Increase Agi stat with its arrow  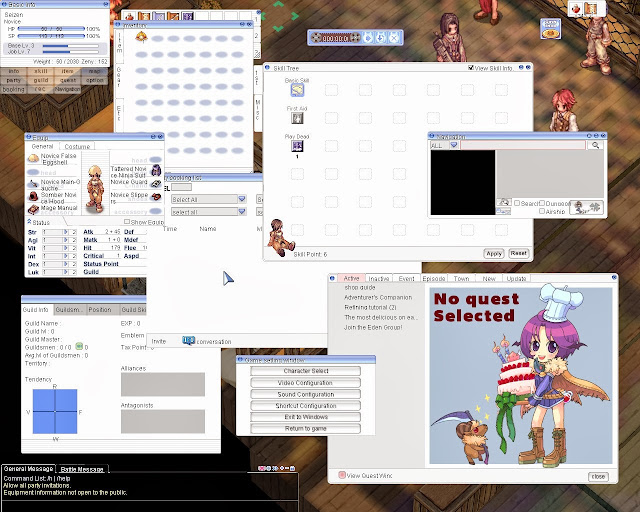65,240
